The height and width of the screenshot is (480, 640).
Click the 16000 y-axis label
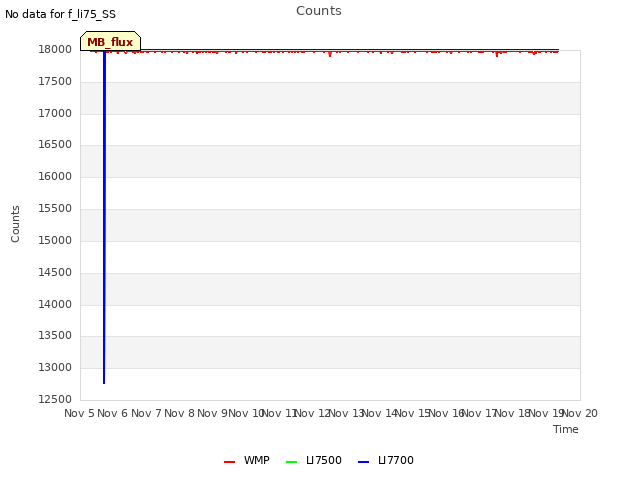click(x=55, y=176)
